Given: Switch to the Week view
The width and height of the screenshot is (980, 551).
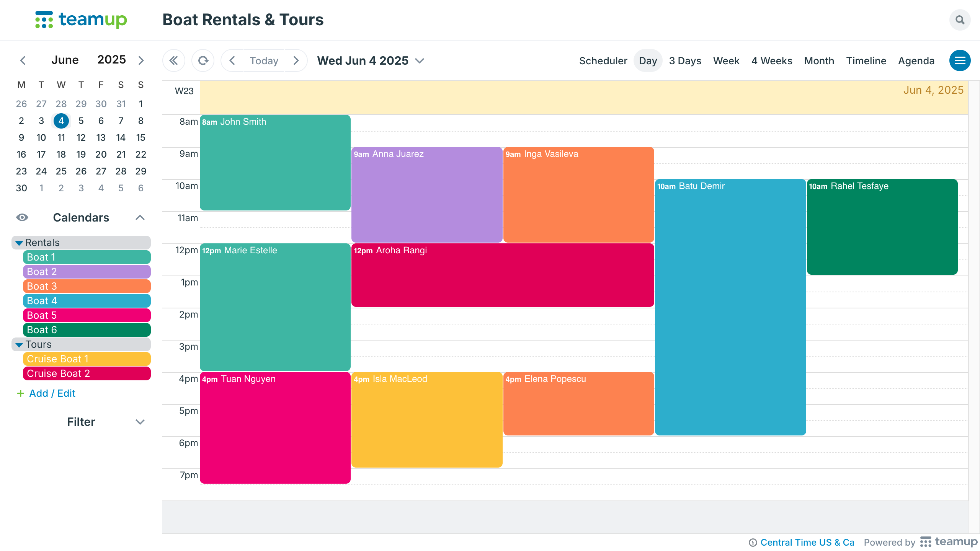Looking at the screenshot, I should tap(726, 60).
